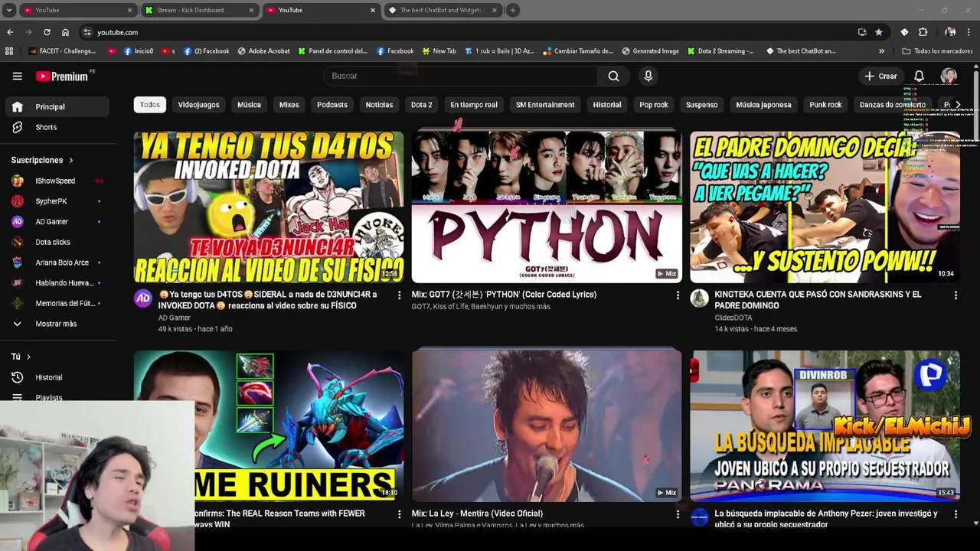Click the KINGTEKA video title
The height and width of the screenshot is (551, 980).
click(818, 300)
